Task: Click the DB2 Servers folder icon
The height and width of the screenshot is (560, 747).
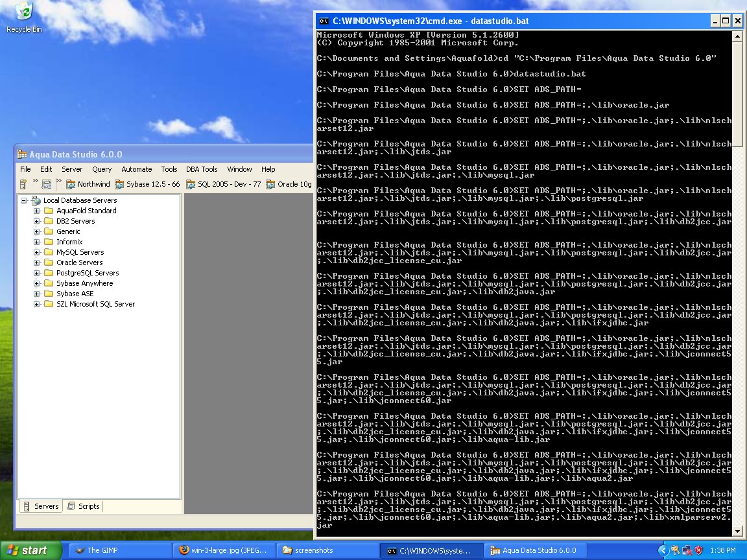Action: 49,221
